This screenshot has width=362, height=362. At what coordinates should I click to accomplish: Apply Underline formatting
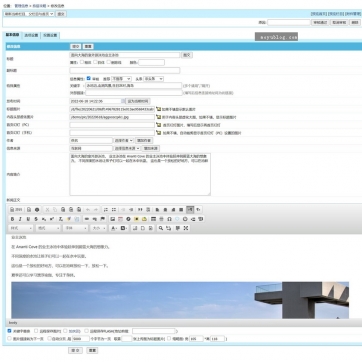click(28, 219)
